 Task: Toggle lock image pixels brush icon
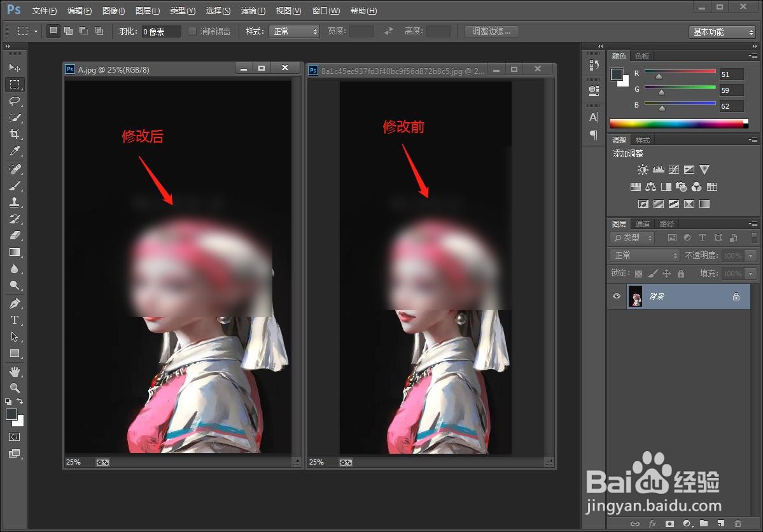point(652,274)
